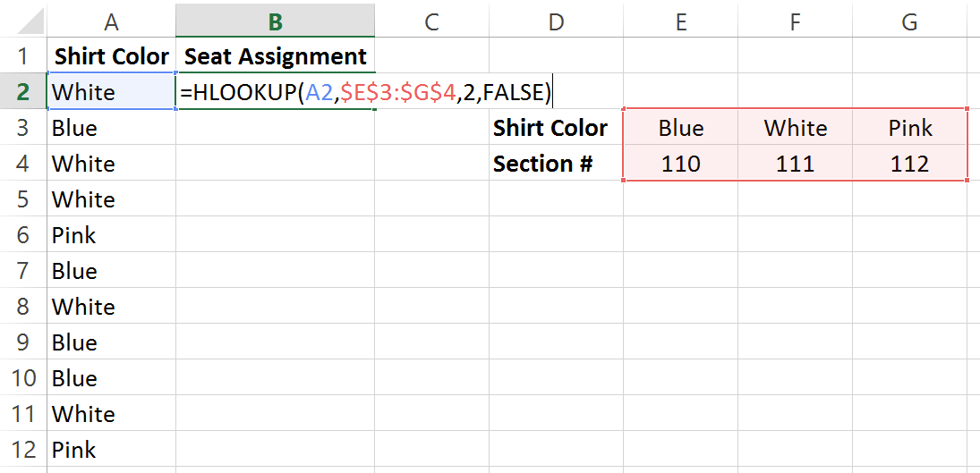This screenshot has width=980, height=473.
Task: Click the column D header
Action: (556, 21)
